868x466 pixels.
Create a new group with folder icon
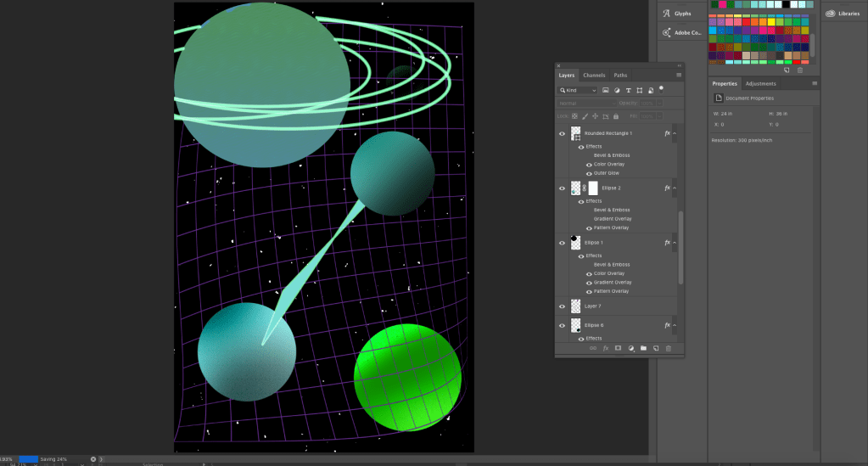pos(643,348)
